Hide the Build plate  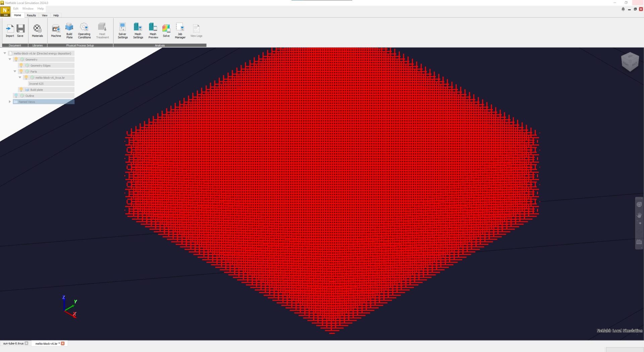click(21, 90)
